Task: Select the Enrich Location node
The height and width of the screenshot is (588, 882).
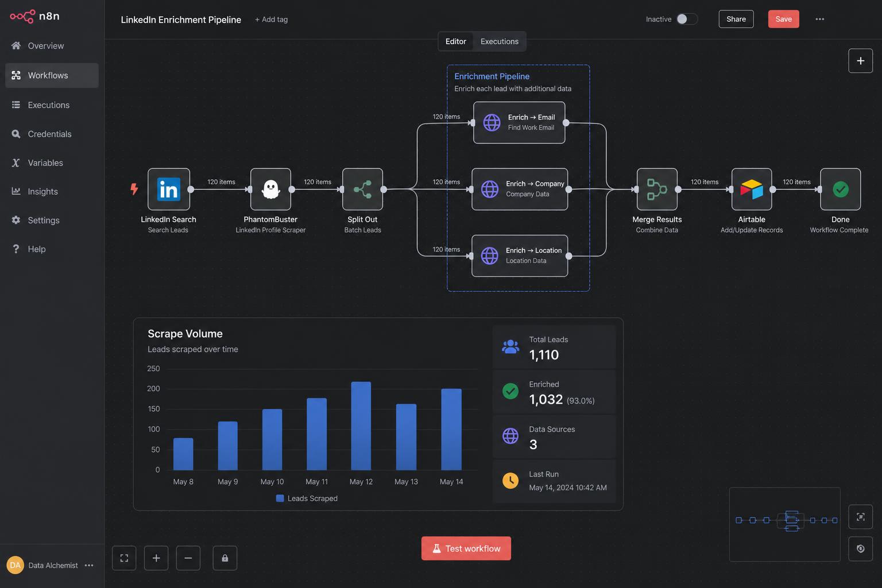Action: [x=520, y=256]
